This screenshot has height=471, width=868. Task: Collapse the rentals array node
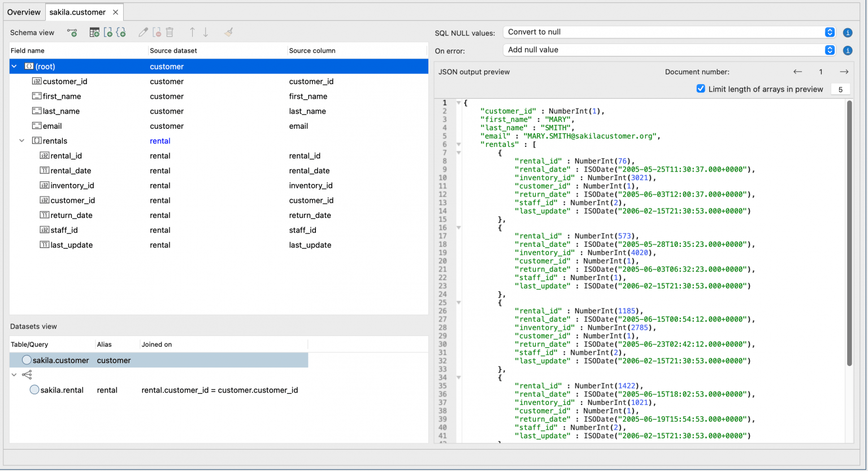pyautogui.click(x=22, y=141)
